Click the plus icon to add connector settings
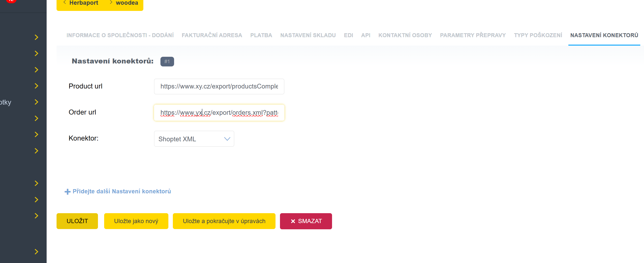644x263 pixels. click(67, 192)
